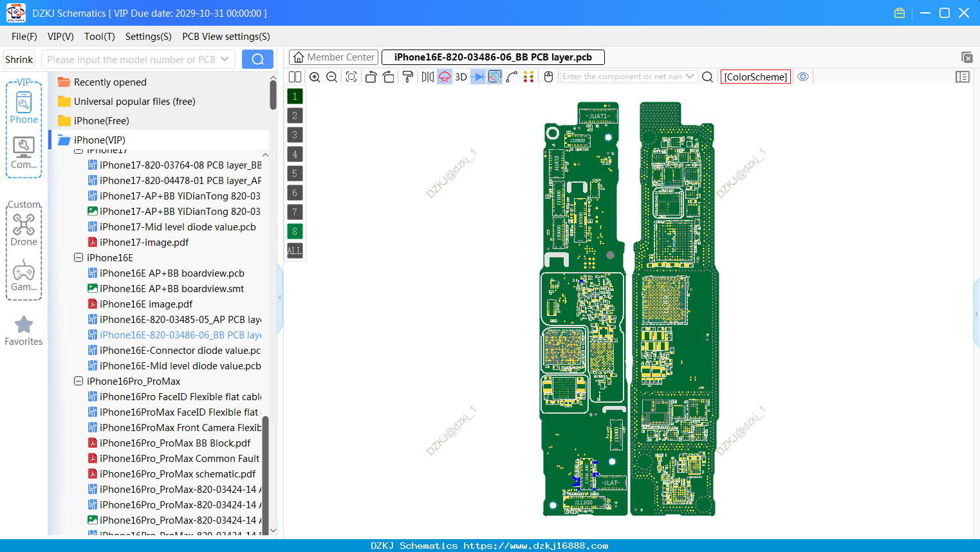Open PCB View settings(S) menu
Screen dimensions: 980x552
(227, 37)
